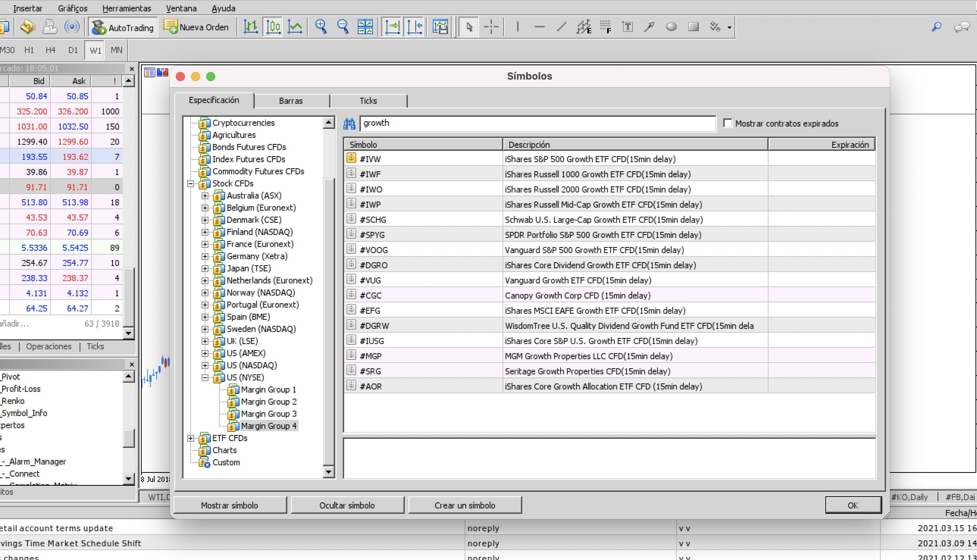Open the Herramientas menu
Viewport: 977px width, 560px height.
127,8
